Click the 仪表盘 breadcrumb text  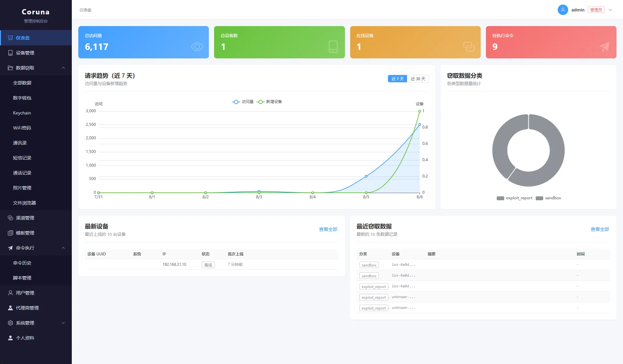pyautogui.click(x=86, y=10)
